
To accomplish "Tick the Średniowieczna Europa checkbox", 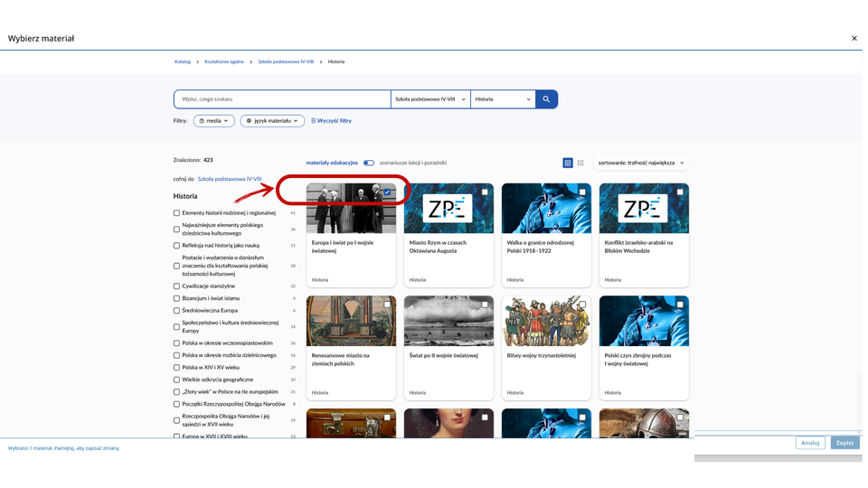I will coord(176,311).
